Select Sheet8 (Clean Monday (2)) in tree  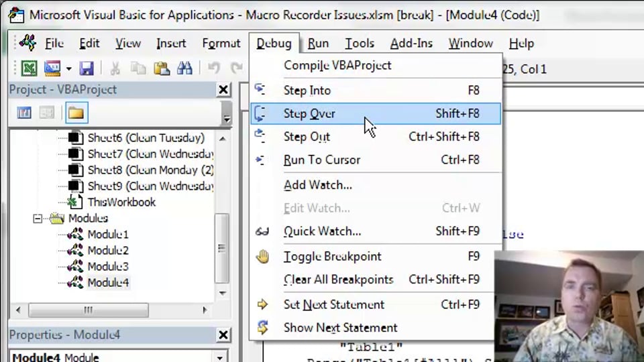click(x=150, y=170)
